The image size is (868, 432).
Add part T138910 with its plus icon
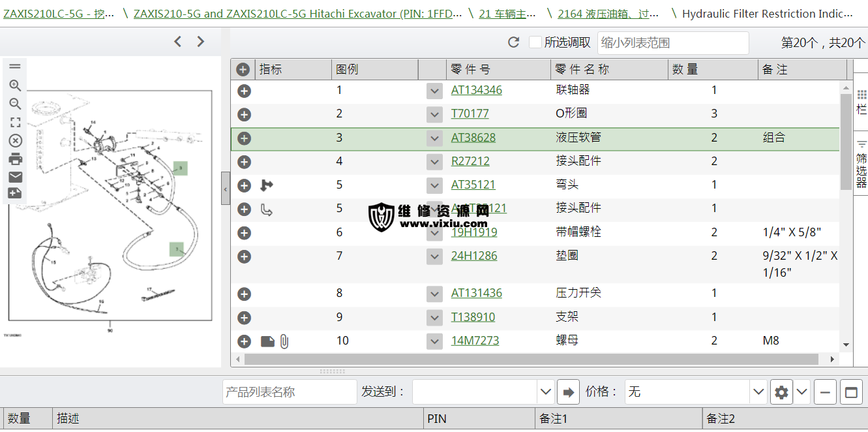(x=245, y=318)
